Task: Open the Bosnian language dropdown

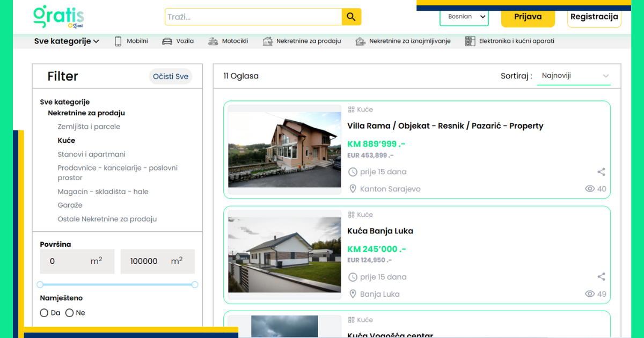Action: (x=464, y=17)
